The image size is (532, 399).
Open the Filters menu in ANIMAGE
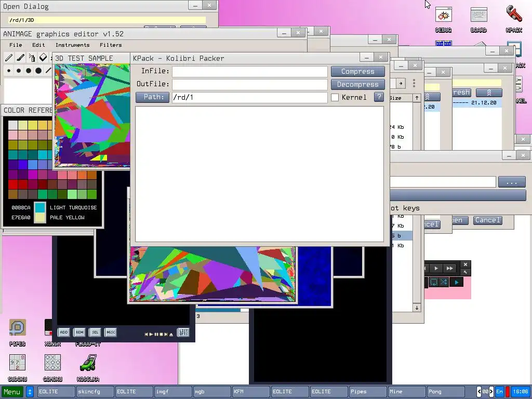pos(111,45)
